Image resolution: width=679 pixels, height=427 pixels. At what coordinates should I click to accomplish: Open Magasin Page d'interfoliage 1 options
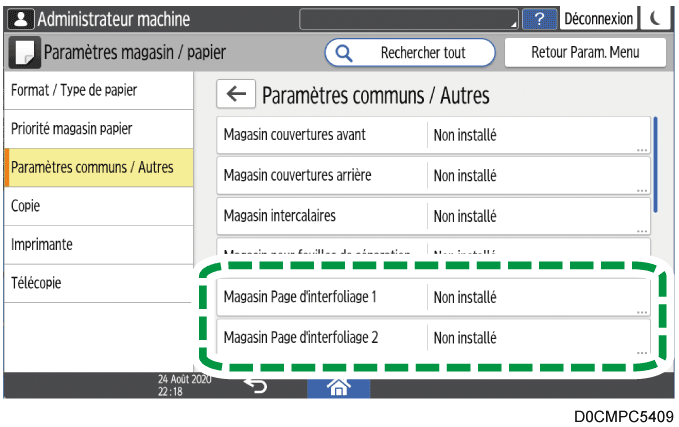(434, 297)
